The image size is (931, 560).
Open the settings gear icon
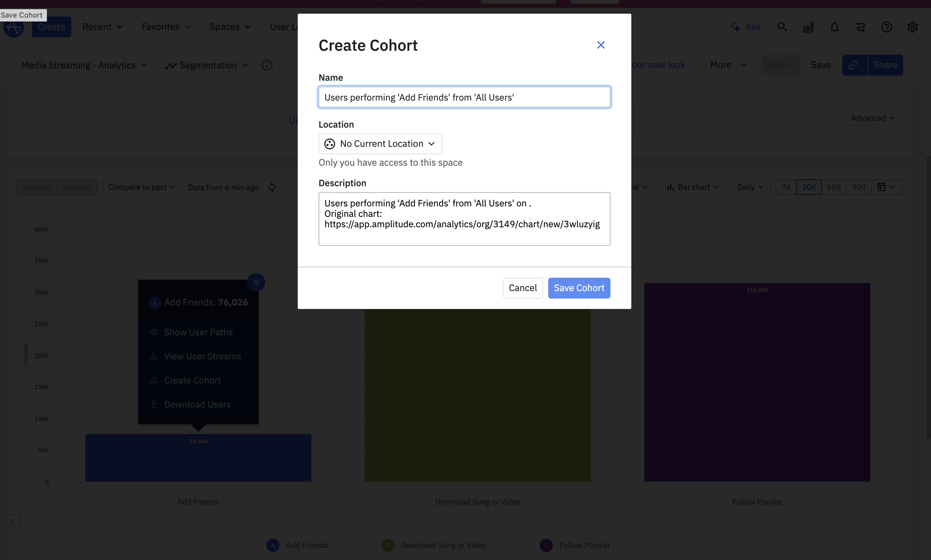pyautogui.click(x=912, y=27)
